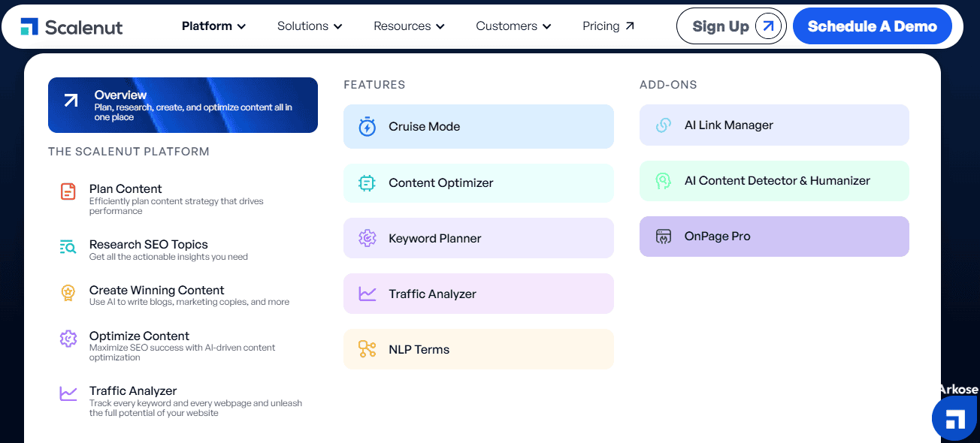The height and width of the screenshot is (443, 980).
Task: Click the node icon on NLP Terms
Action: pyautogui.click(x=367, y=349)
